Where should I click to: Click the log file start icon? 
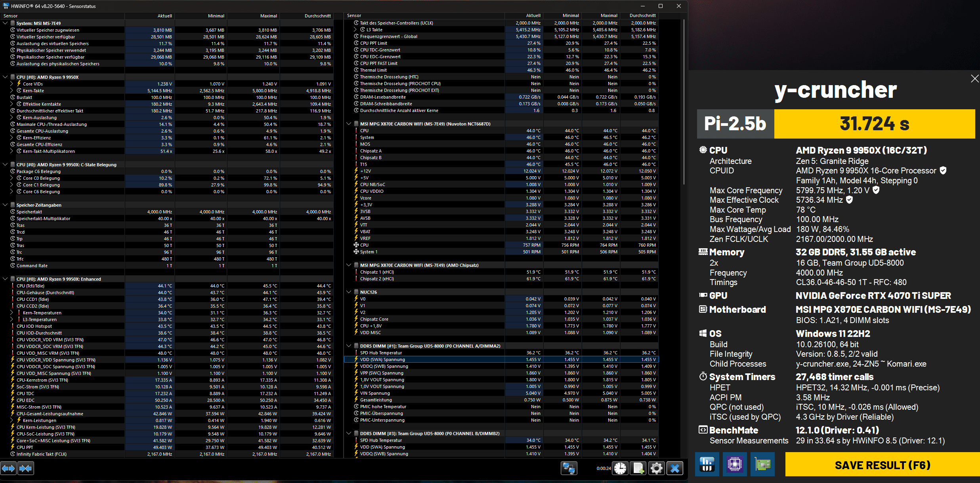click(638, 468)
